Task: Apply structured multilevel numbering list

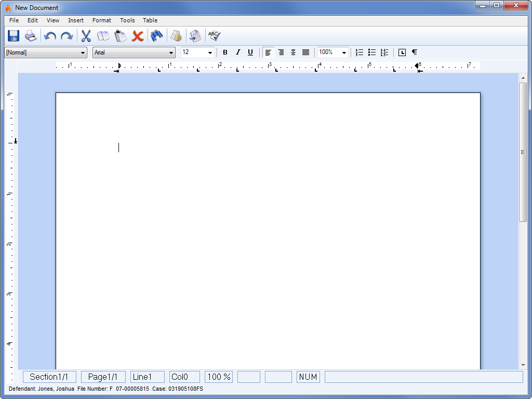Action: 384,52
